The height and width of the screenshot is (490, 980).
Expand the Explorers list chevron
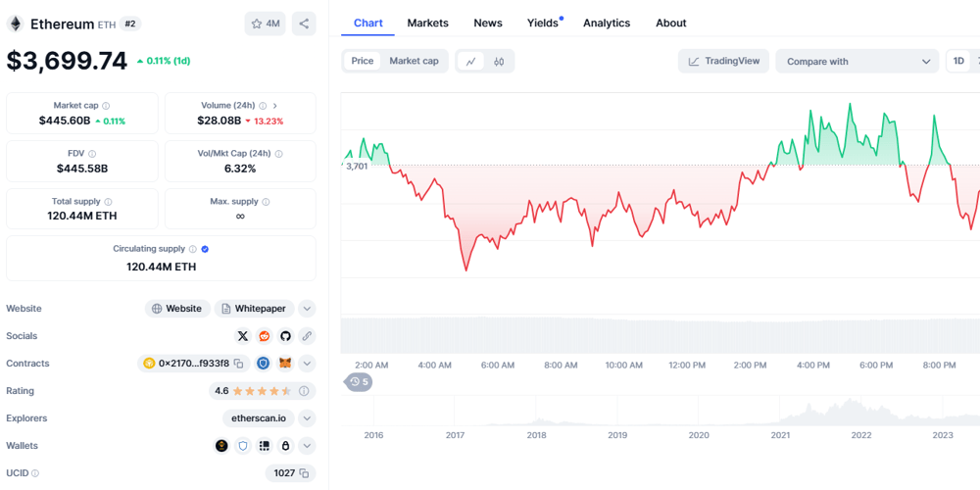coord(307,418)
